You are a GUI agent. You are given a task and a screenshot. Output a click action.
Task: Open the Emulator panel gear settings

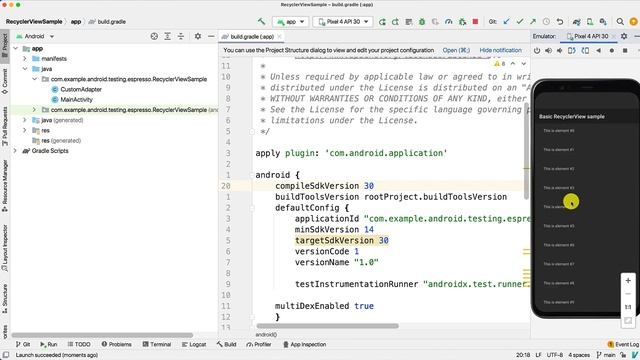click(x=624, y=36)
